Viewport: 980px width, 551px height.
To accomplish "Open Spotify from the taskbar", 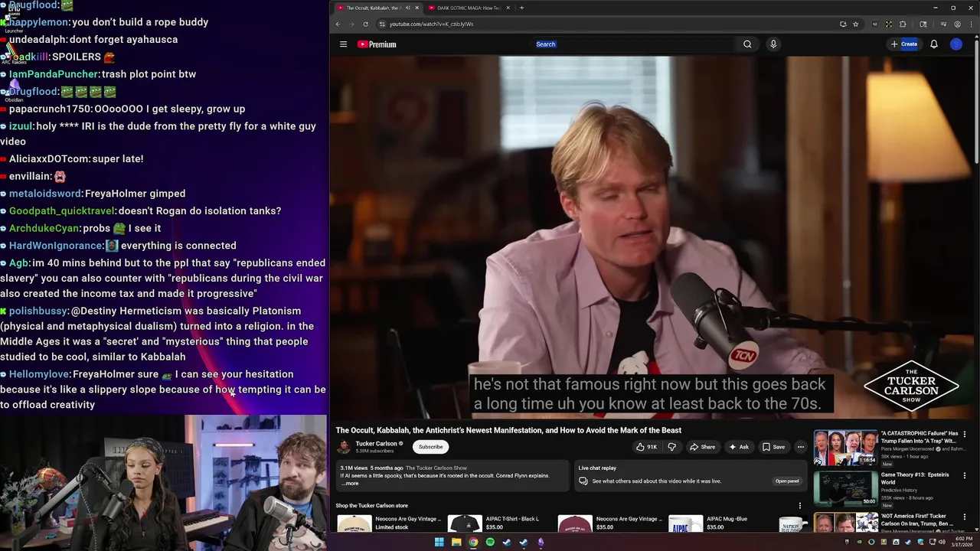I will pos(490,543).
